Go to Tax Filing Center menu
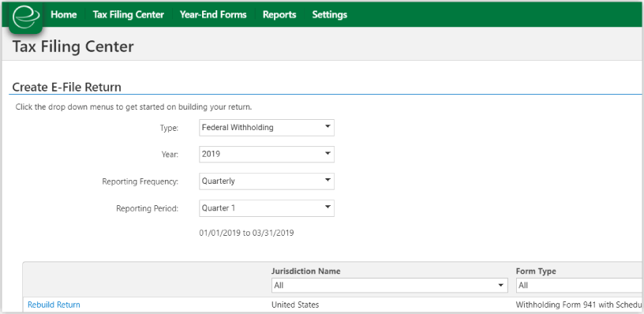 point(128,15)
